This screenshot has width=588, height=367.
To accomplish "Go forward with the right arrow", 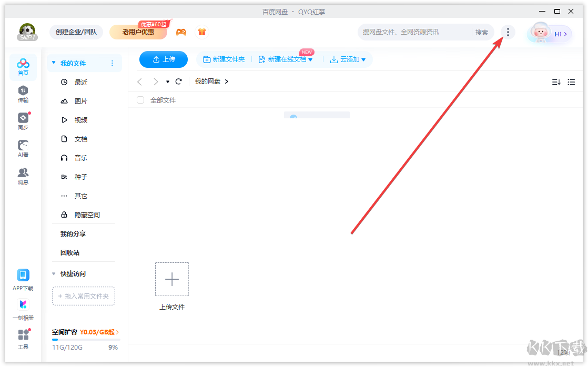I will click(155, 81).
